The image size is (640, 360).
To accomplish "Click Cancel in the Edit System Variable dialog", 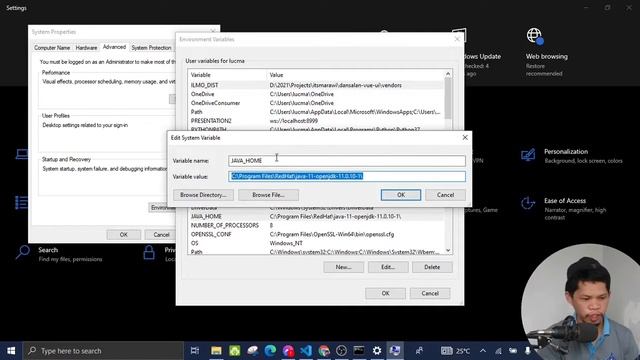I will click(445, 195).
